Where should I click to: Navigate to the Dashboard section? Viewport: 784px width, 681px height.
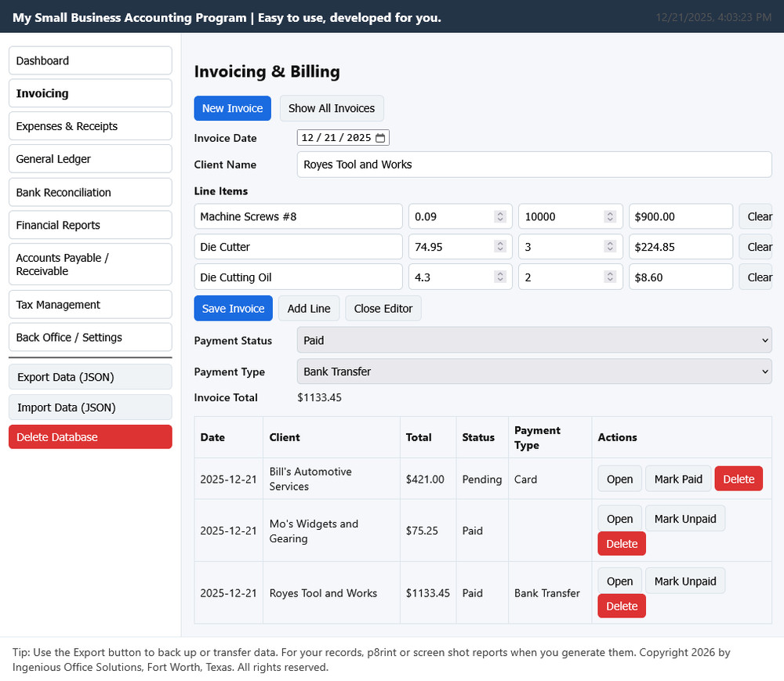click(x=89, y=60)
